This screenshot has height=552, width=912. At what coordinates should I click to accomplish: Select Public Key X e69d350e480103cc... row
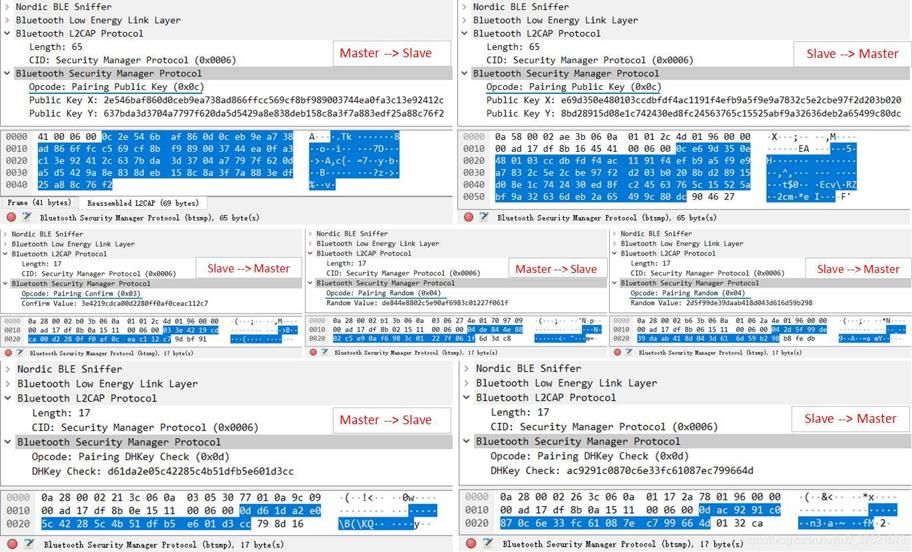pos(693,100)
